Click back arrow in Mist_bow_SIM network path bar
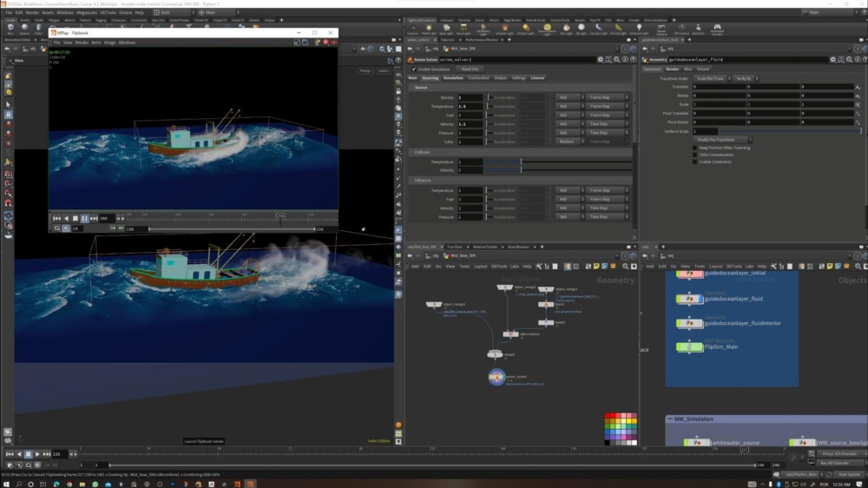The width and height of the screenshot is (868, 488). pyautogui.click(x=411, y=256)
